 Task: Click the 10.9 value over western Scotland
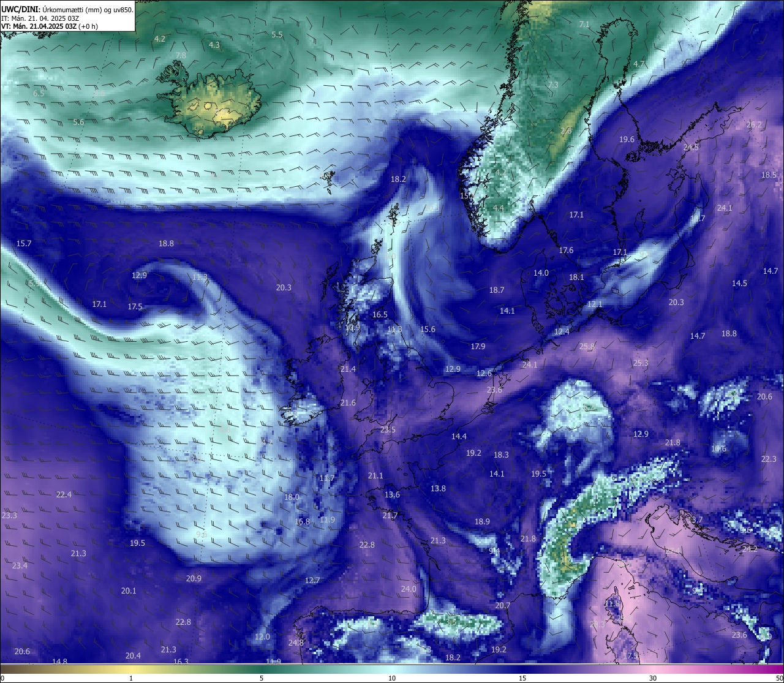point(352,328)
